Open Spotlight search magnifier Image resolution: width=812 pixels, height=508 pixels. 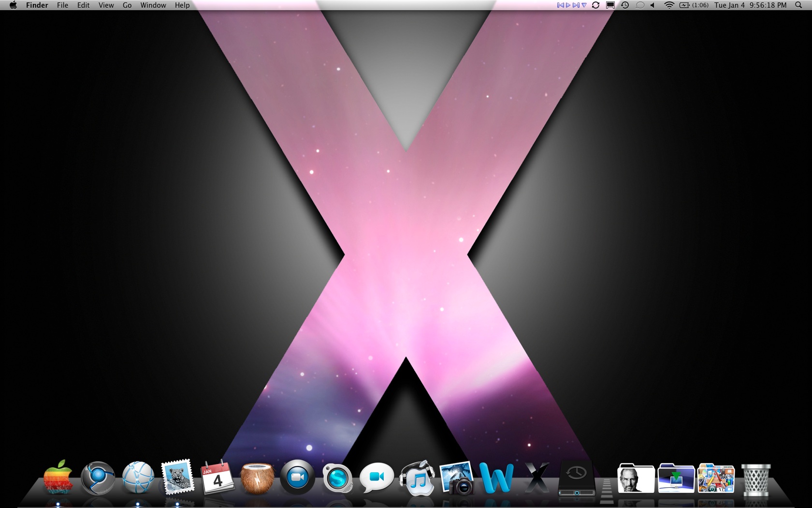tap(798, 5)
